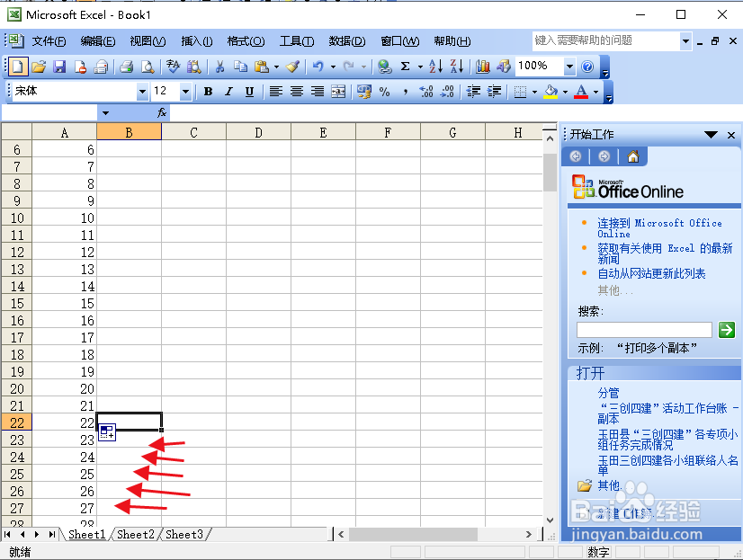Align cell text to the right
This screenshot has width=743, height=560.
[318, 92]
